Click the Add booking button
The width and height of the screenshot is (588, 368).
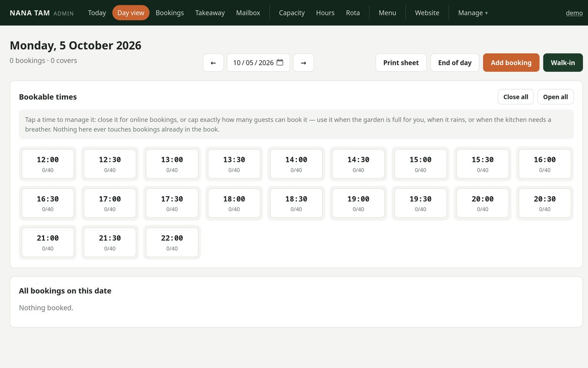[x=511, y=63]
